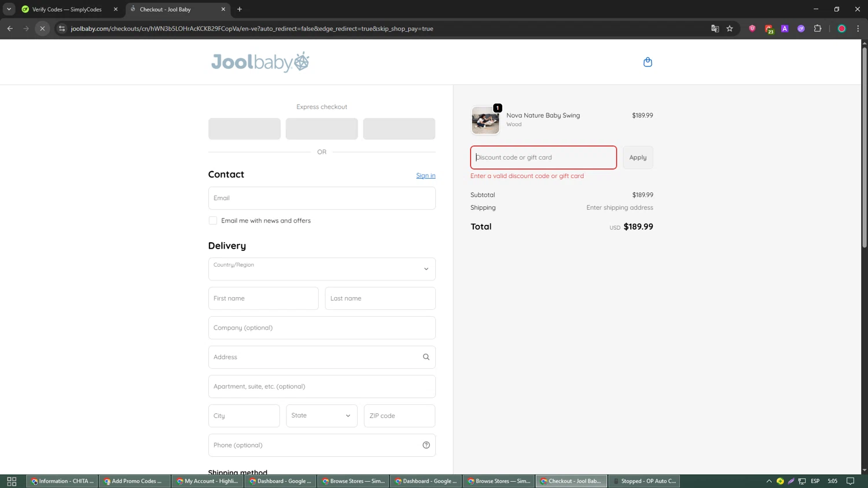Open Information - CHITA taskbar window
The height and width of the screenshot is (488, 868).
[62, 481]
